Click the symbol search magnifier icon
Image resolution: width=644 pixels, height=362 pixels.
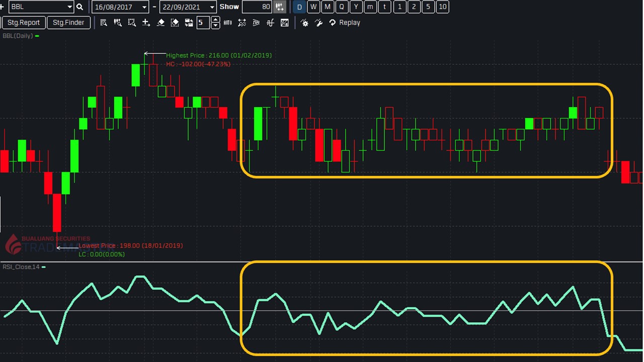(79, 7)
